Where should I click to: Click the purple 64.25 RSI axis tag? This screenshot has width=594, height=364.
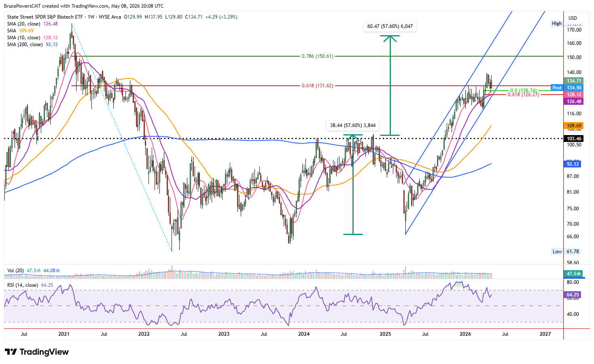[573, 295]
